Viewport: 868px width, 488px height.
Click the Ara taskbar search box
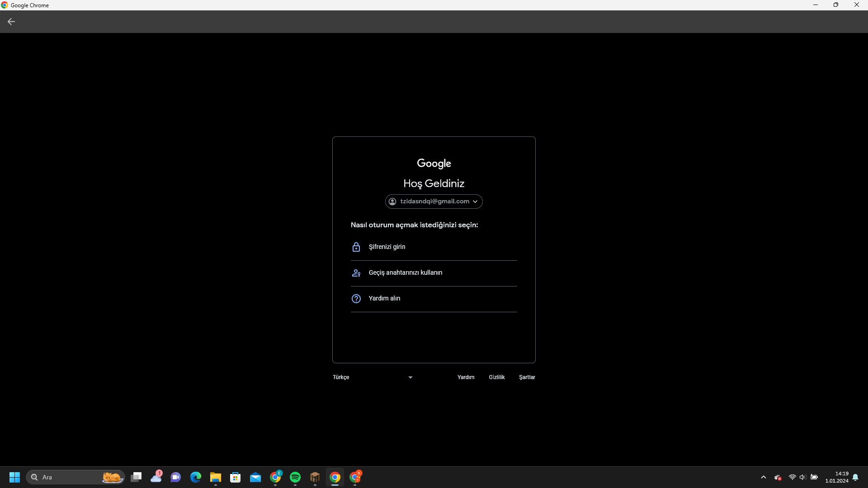[x=68, y=477]
